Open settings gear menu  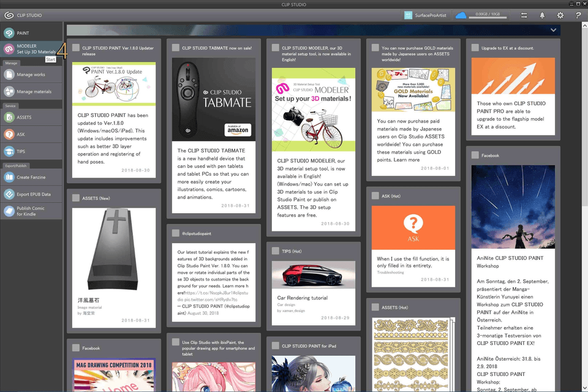point(560,15)
